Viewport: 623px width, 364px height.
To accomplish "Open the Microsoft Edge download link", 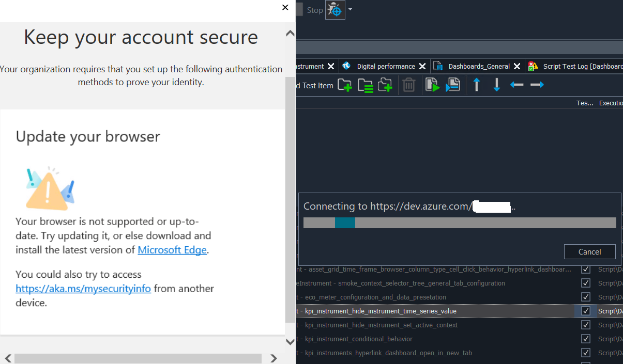I will coord(172,249).
